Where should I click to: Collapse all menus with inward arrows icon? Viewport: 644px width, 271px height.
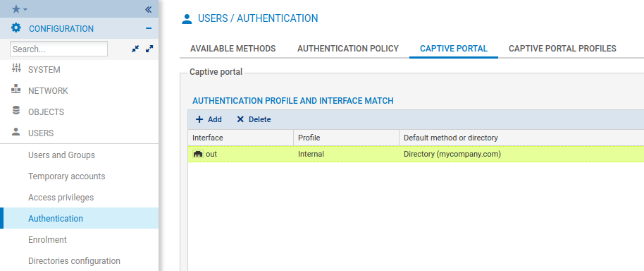135,49
